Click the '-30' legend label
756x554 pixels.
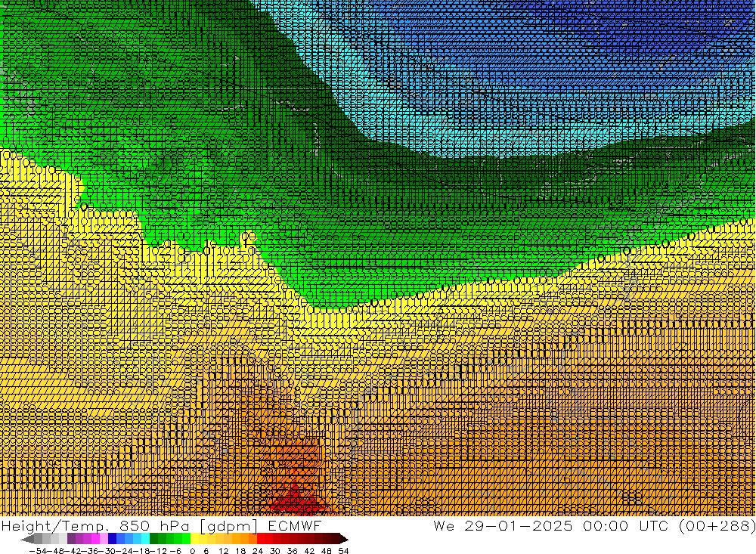(108, 551)
